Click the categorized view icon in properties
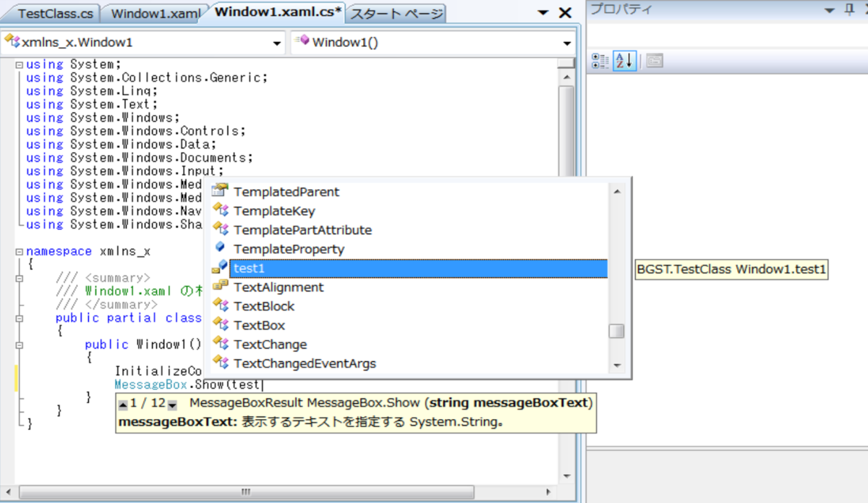The height and width of the screenshot is (503, 868). [x=600, y=61]
